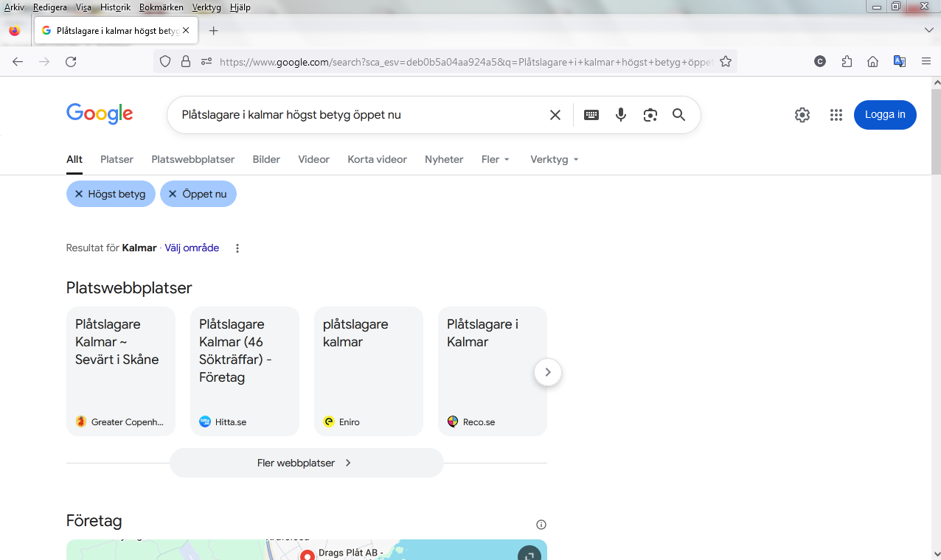Click the virtual keyboard icon in search box
The width and height of the screenshot is (941, 560).
click(x=591, y=115)
